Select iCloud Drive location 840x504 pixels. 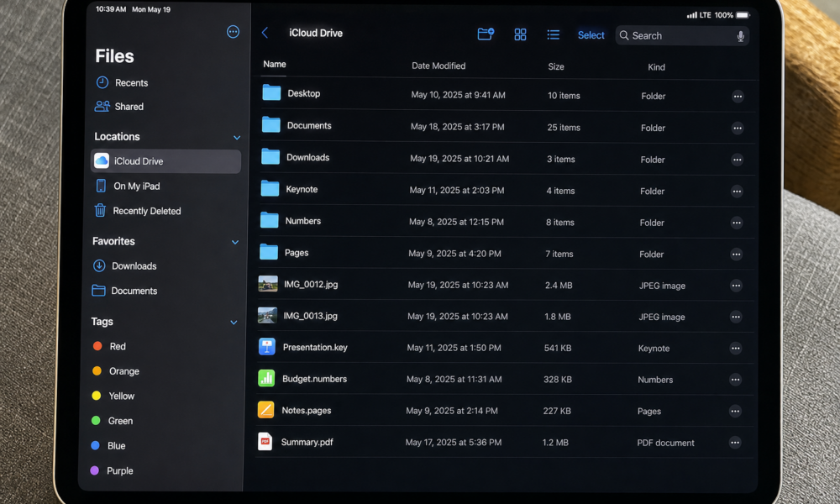pos(165,161)
